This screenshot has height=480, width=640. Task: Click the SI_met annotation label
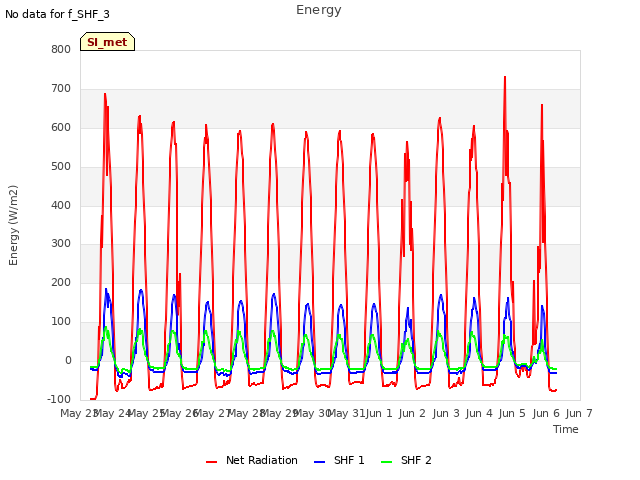[x=107, y=42]
